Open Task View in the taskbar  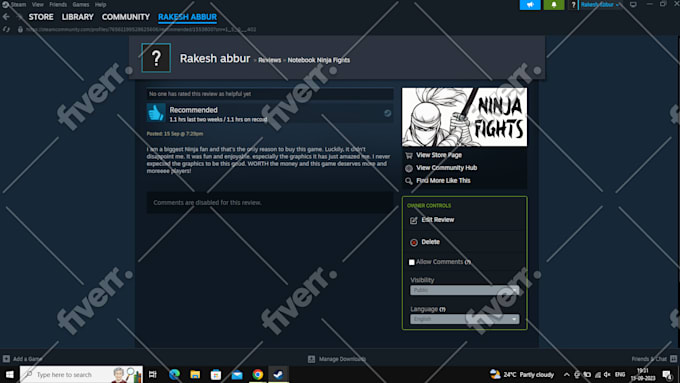coord(153,374)
